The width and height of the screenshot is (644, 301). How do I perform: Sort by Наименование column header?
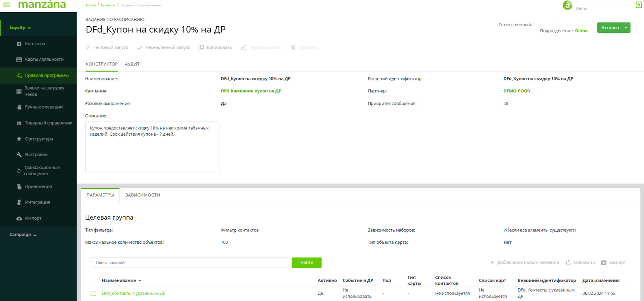click(119, 280)
